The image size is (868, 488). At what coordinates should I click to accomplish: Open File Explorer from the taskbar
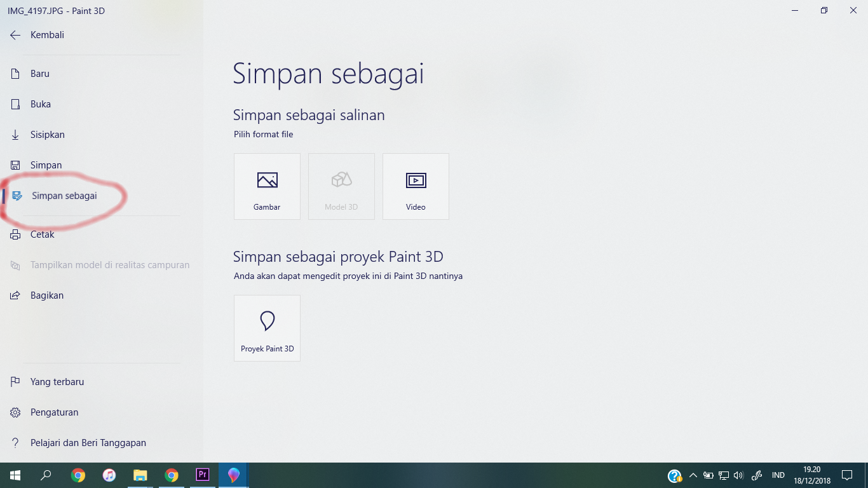(x=140, y=475)
